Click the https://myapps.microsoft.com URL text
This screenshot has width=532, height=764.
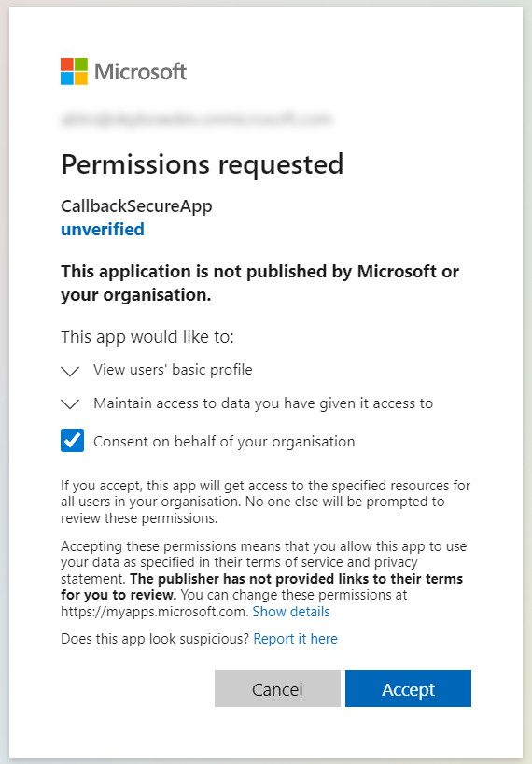pyautogui.click(x=155, y=612)
